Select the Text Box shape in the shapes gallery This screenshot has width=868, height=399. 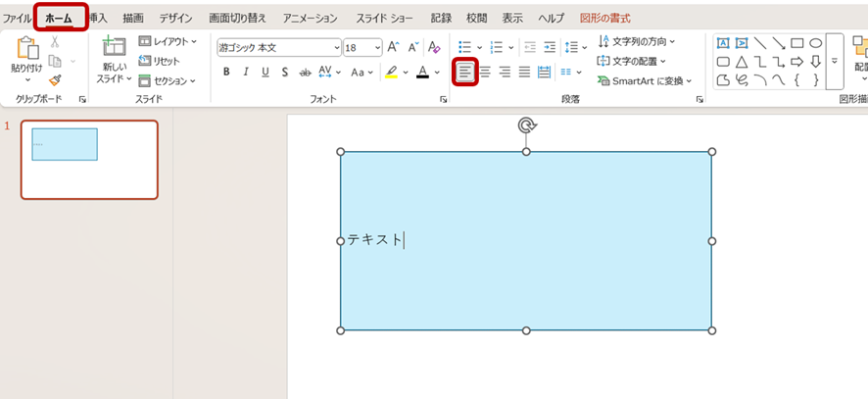722,42
